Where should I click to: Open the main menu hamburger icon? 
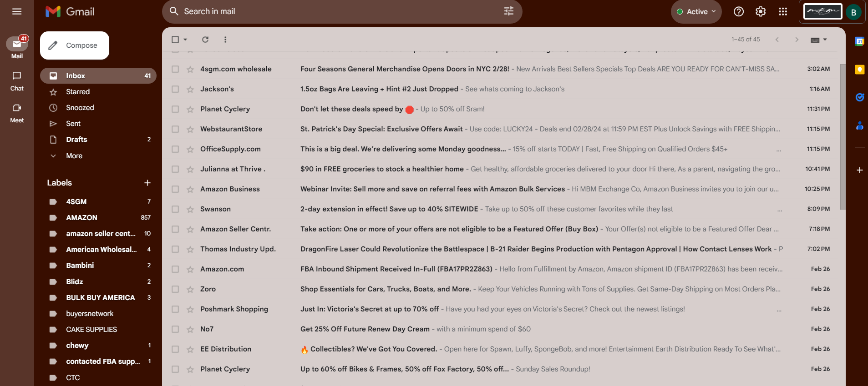(17, 11)
